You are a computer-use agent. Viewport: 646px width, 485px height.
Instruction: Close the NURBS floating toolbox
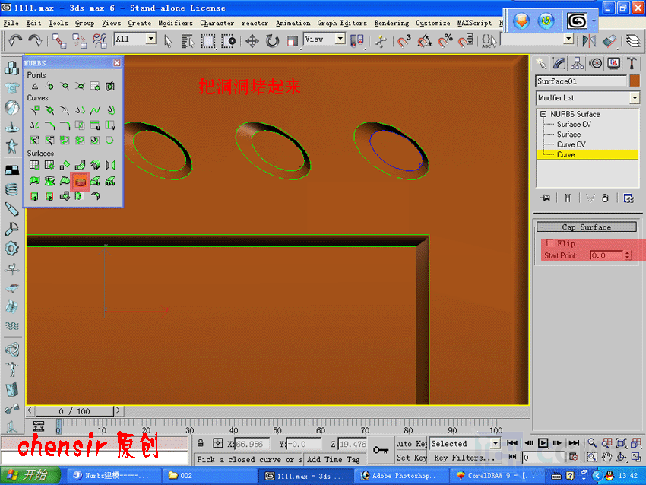pos(117,63)
